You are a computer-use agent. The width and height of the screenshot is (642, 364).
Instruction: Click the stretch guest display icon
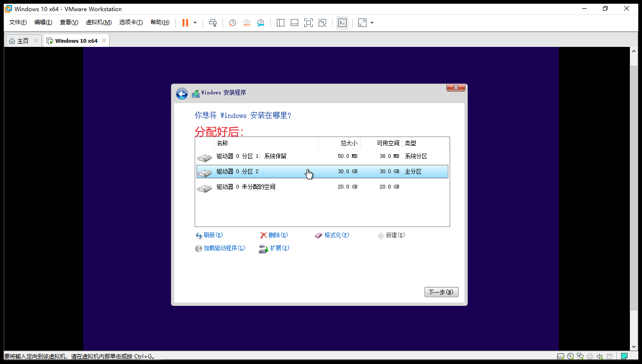363,23
